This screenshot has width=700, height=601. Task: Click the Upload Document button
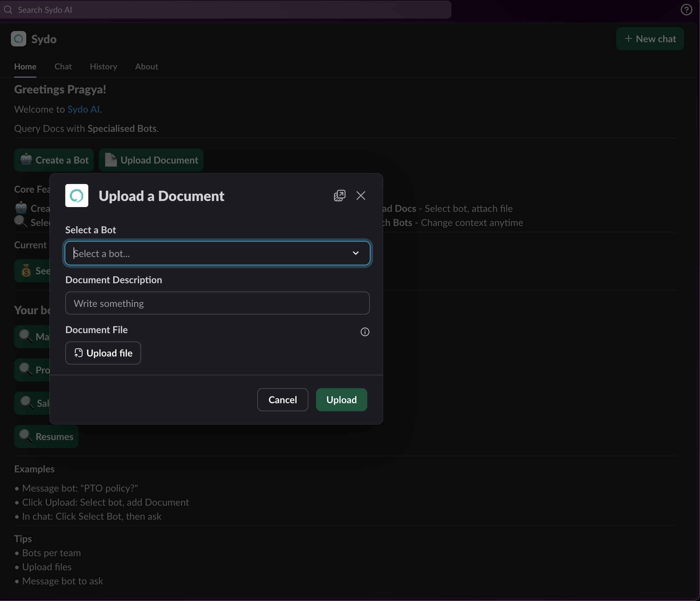pyautogui.click(x=151, y=160)
